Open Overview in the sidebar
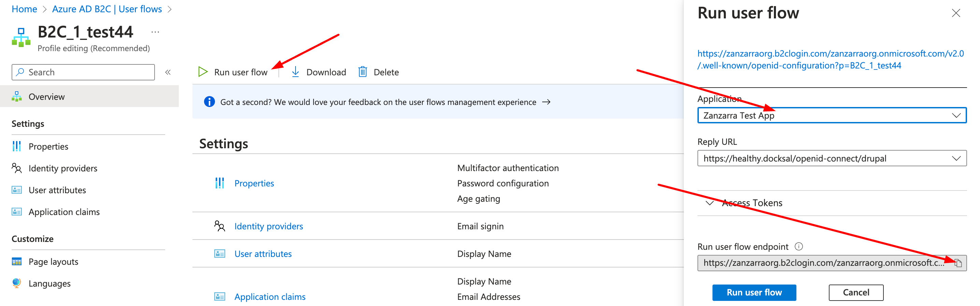Screen dimensions: 980x306 [x=89, y=96]
